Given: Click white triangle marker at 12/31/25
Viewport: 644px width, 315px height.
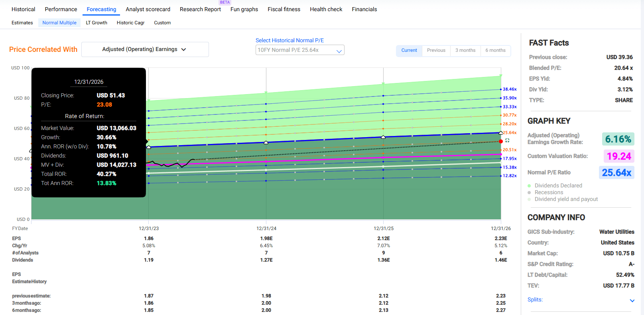Looking at the screenshot, I should point(383,137).
